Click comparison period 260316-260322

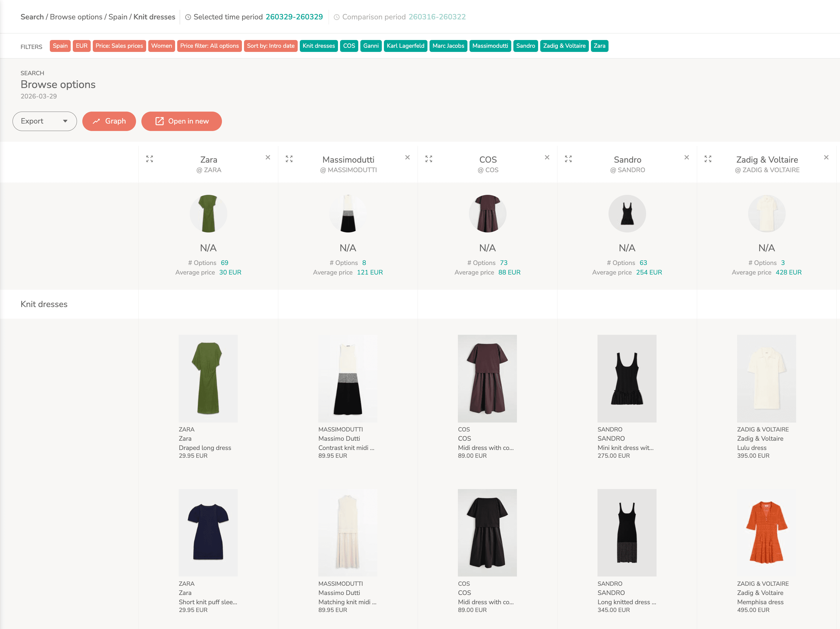pyautogui.click(x=437, y=17)
